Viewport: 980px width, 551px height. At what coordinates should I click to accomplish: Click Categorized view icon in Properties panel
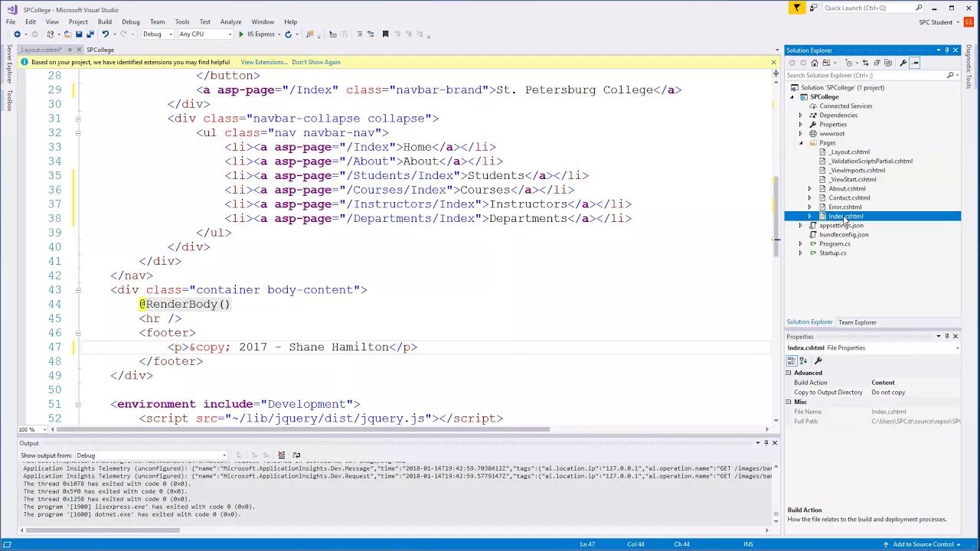coord(792,360)
